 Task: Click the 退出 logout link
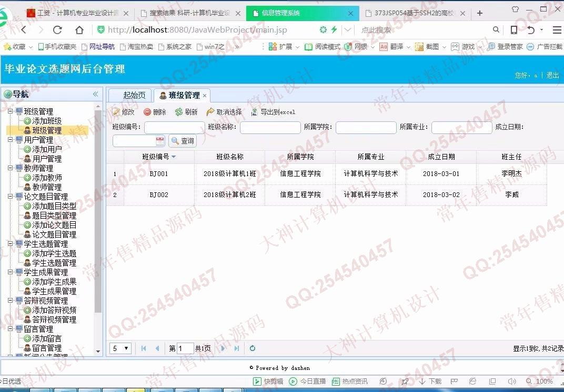pyautogui.click(x=552, y=75)
